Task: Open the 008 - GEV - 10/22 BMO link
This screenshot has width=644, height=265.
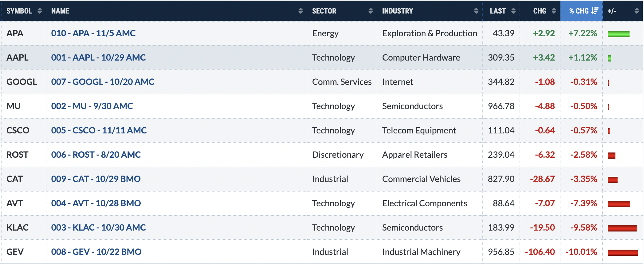Action: (96, 252)
